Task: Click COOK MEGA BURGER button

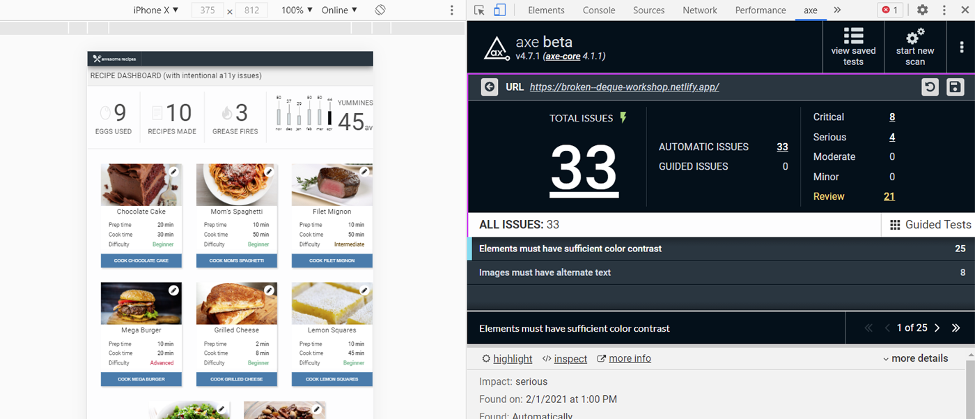Action: 141,379
